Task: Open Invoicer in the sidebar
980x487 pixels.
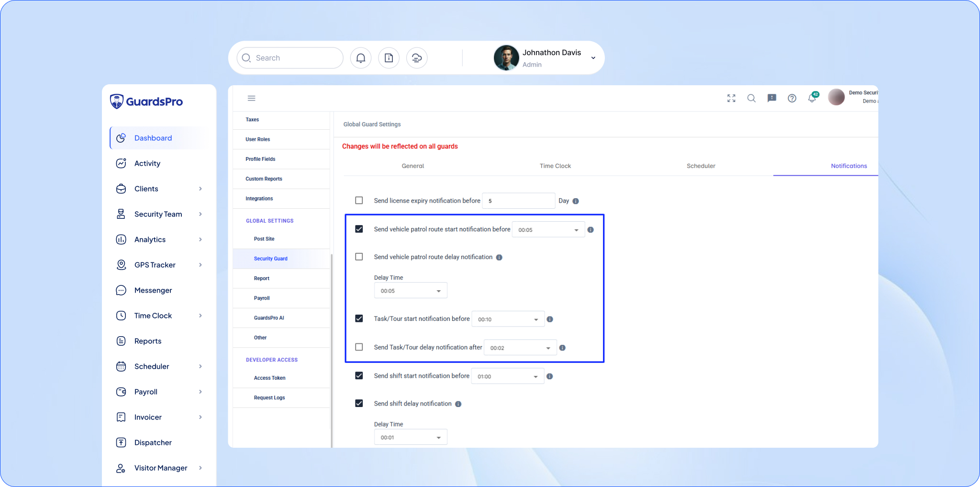Action: click(x=158, y=417)
